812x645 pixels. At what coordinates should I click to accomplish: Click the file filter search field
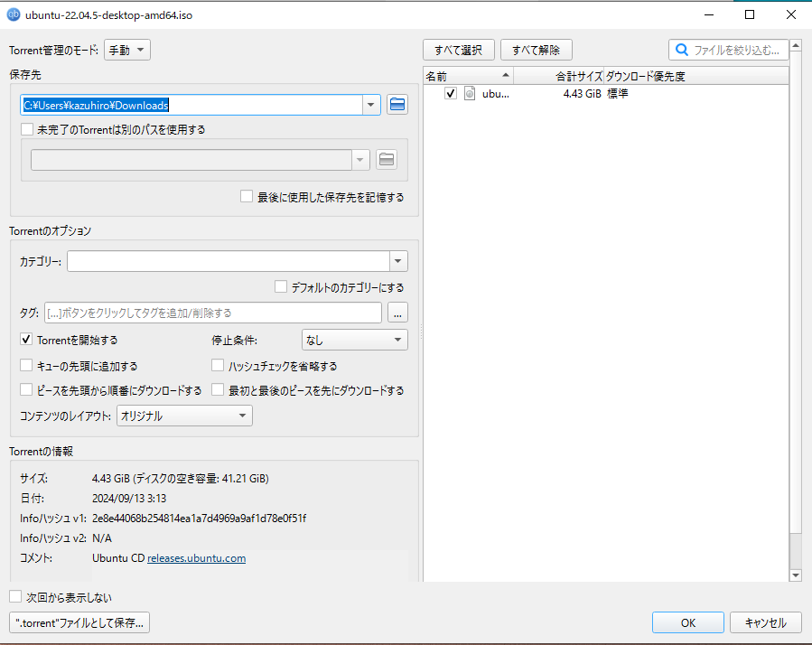click(x=733, y=50)
